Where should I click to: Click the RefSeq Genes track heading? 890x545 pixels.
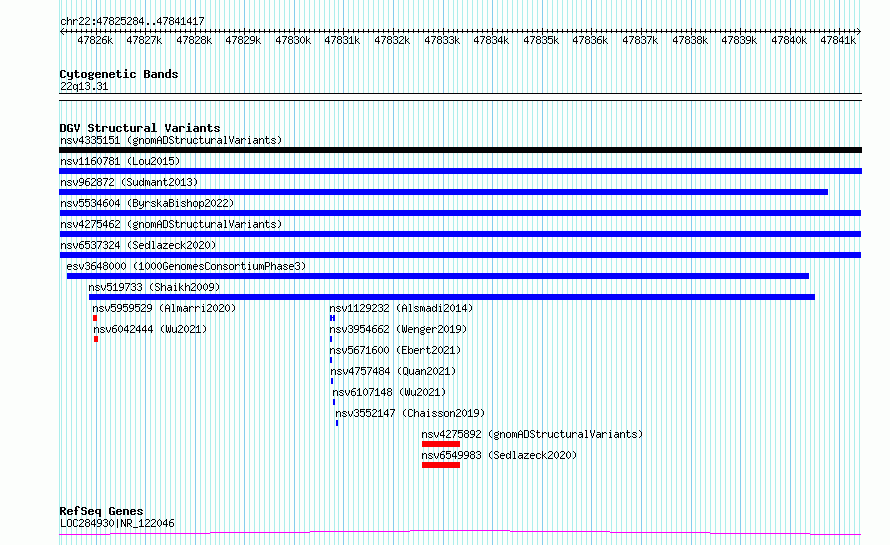(x=101, y=511)
